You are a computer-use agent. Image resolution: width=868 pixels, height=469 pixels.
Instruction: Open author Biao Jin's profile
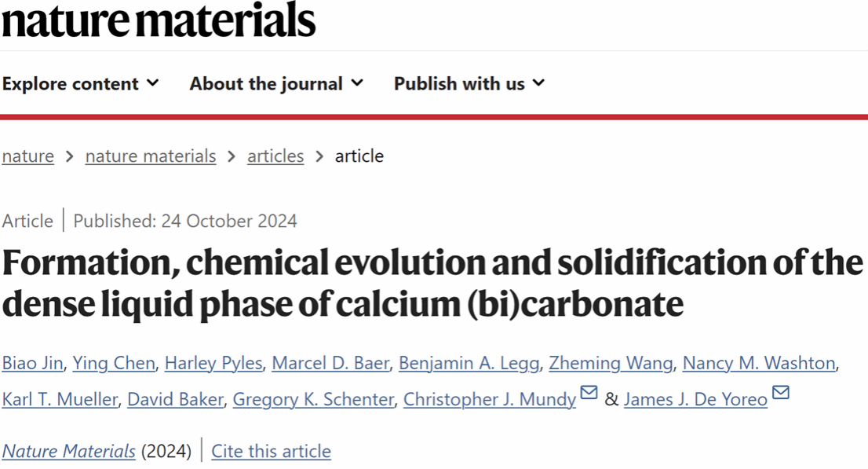pyautogui.click(x=32, y=363)
